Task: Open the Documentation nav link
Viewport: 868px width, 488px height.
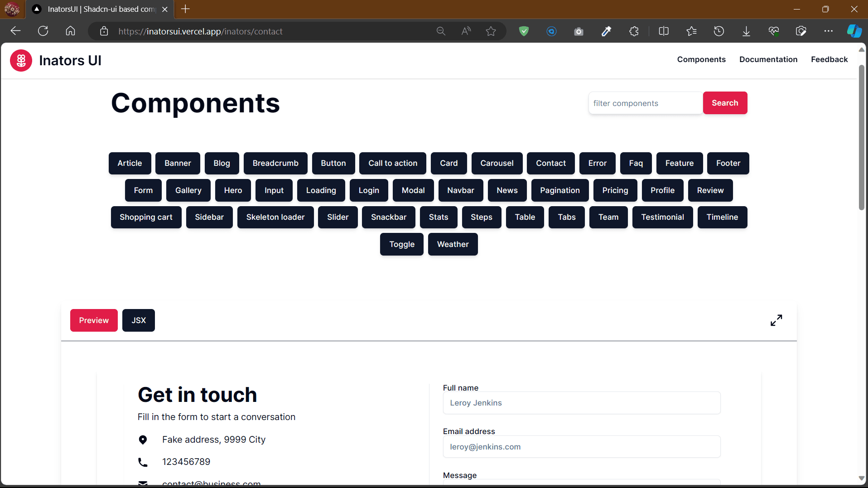Action: (x=768, y=59)
